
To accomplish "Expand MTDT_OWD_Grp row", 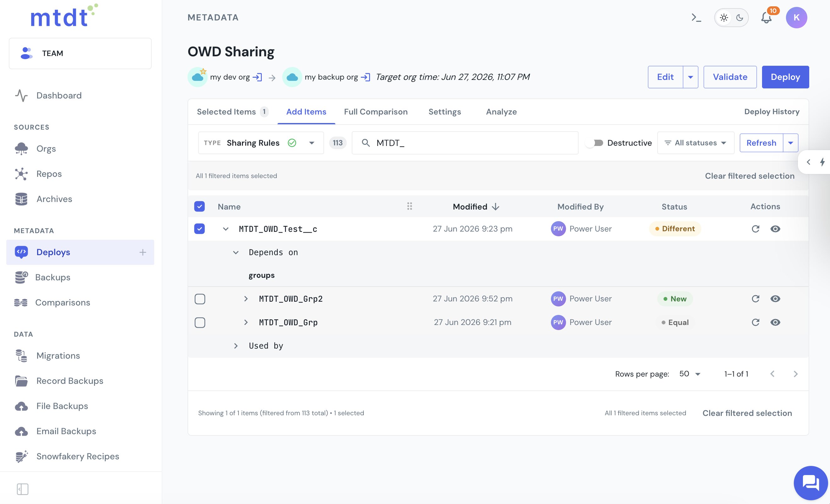I will pos(245,322).
